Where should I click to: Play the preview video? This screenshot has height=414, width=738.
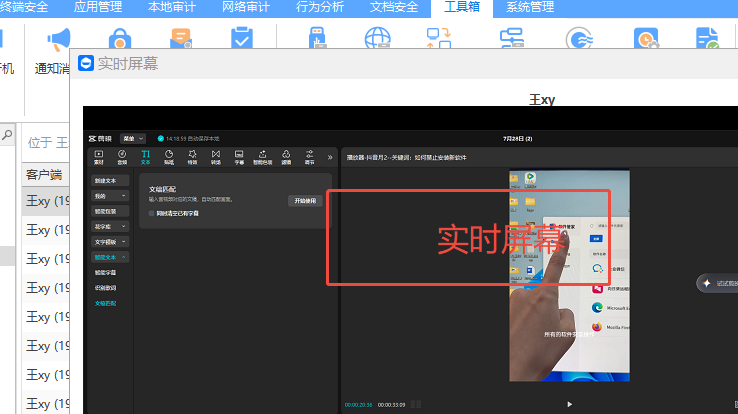(570, 404)
